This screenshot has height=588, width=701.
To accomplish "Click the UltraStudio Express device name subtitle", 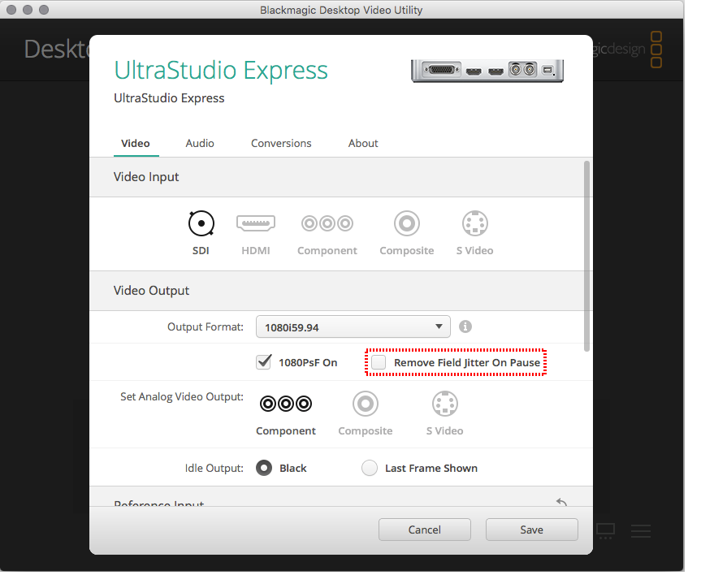I will point(169,98).
